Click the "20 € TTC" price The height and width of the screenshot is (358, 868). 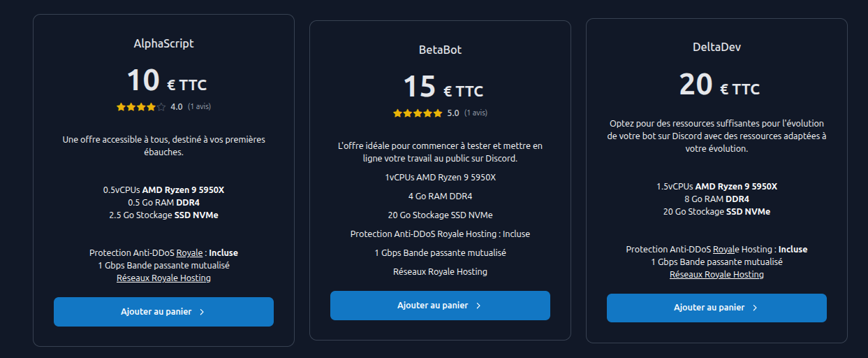(719, 86)
